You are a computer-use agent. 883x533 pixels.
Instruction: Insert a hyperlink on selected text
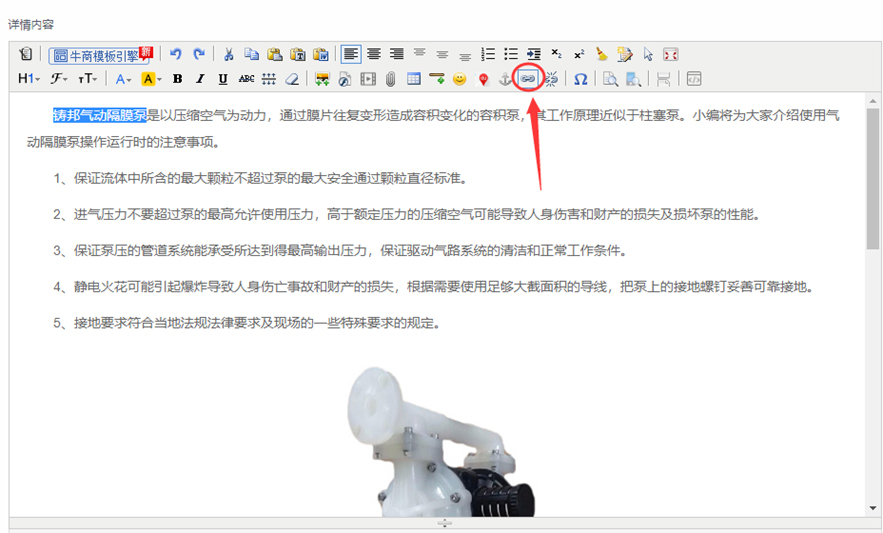point(528,79)
